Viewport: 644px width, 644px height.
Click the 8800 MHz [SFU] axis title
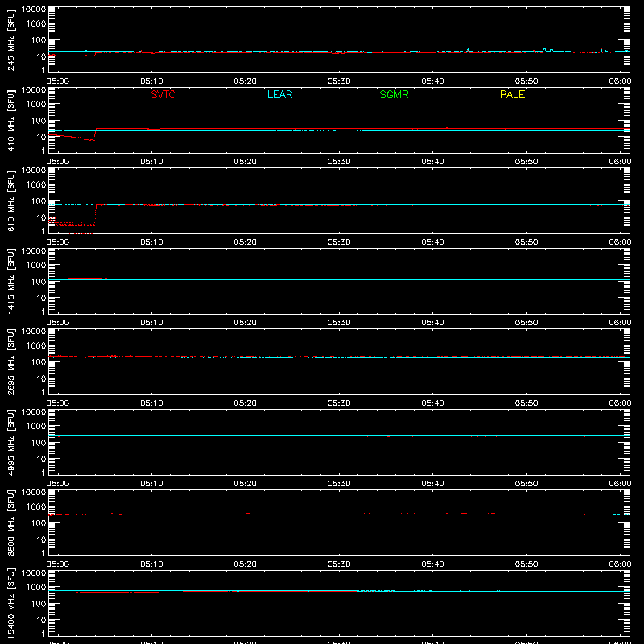(10, 522)
